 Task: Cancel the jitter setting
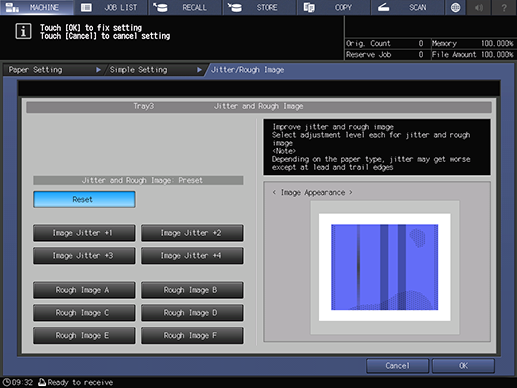click(397, 366)
